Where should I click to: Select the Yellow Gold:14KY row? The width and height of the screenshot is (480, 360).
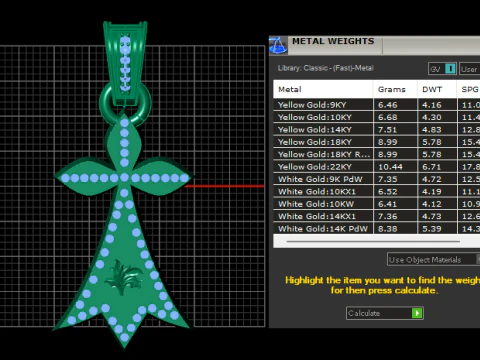[x=377, y=129]
